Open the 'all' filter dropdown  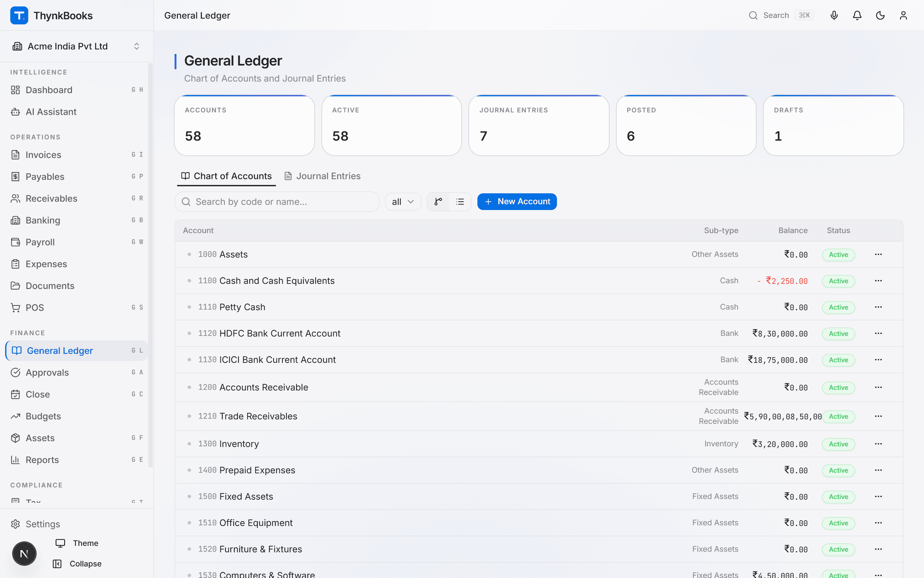pos(403,202)
